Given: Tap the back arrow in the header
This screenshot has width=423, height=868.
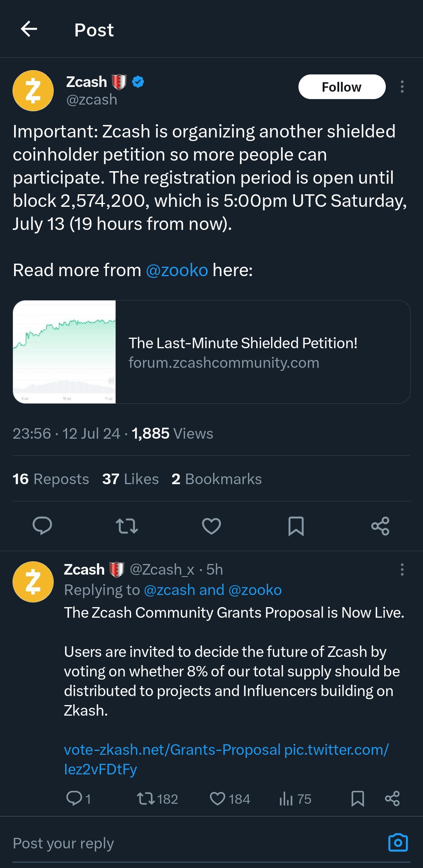Looking at the screenshot, I should point(29,29).
